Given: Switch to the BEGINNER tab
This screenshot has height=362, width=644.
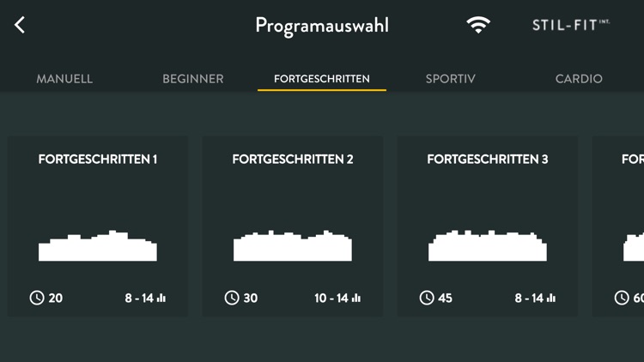Looking at the screenshot, I should (193, 79).
